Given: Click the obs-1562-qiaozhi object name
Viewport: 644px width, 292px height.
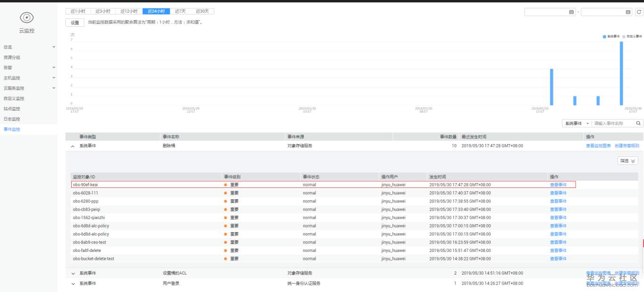Looking at the screenshot, I should pyautogui.click(x=89, y=218).
